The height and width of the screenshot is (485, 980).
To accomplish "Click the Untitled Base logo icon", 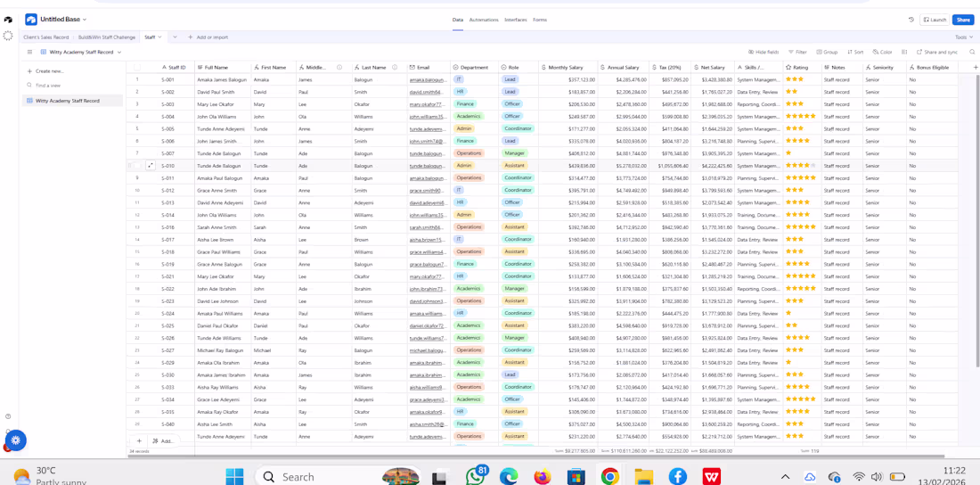I will click(31, 20).
